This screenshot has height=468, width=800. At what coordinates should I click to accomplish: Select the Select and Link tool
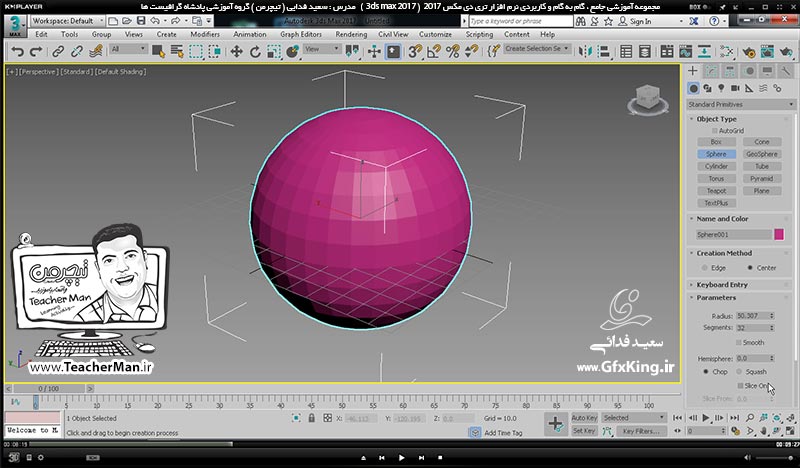[58, 52]
